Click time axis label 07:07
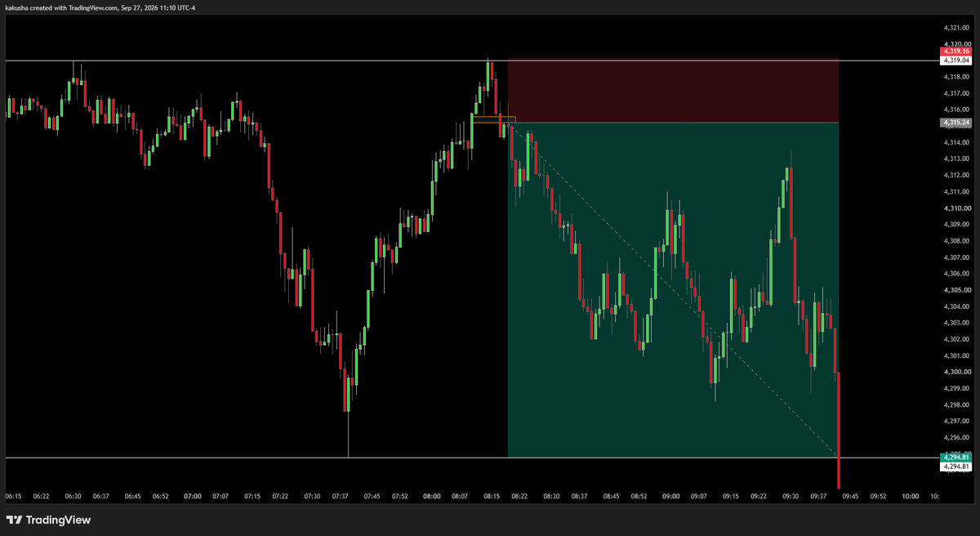The width and height of the screenshot is (980, 536). pos(220,496)
